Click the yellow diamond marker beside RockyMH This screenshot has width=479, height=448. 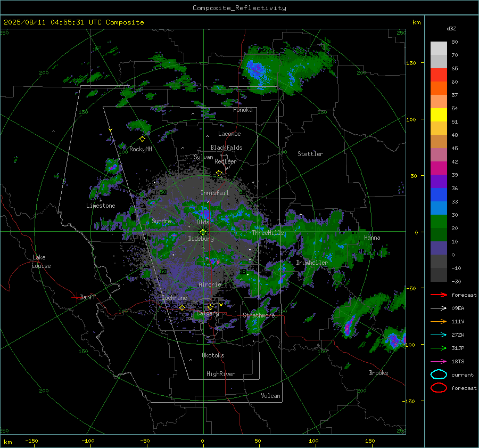[x=142, y=139]
